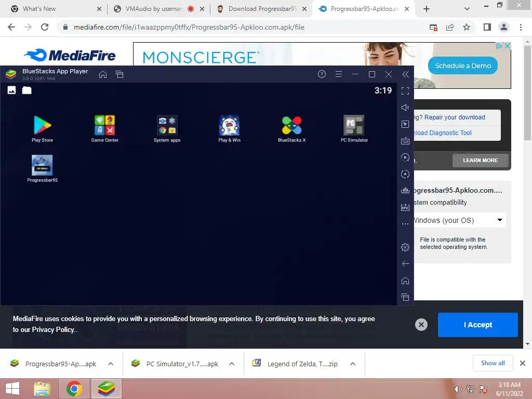
Task: Dismiss the cookie banner with X
Action: pyautogui.click(x=421, y=325)
